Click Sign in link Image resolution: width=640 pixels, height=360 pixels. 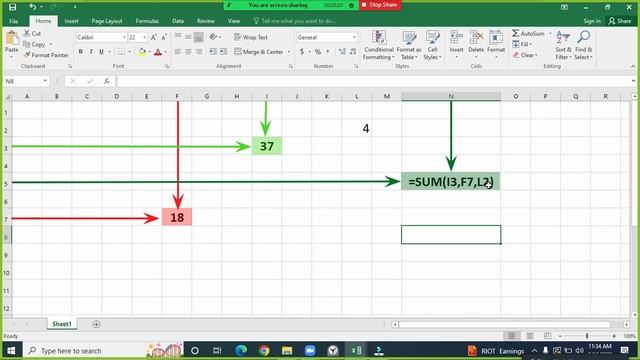592,21
